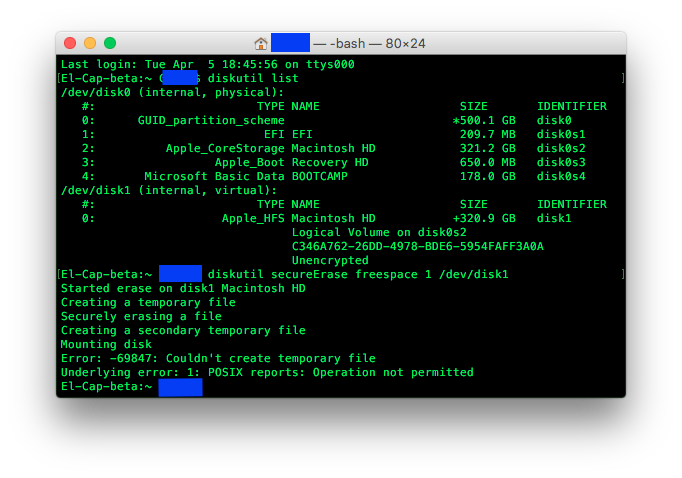Click the 'diskutil list' command text

click(x=253, y=78)
